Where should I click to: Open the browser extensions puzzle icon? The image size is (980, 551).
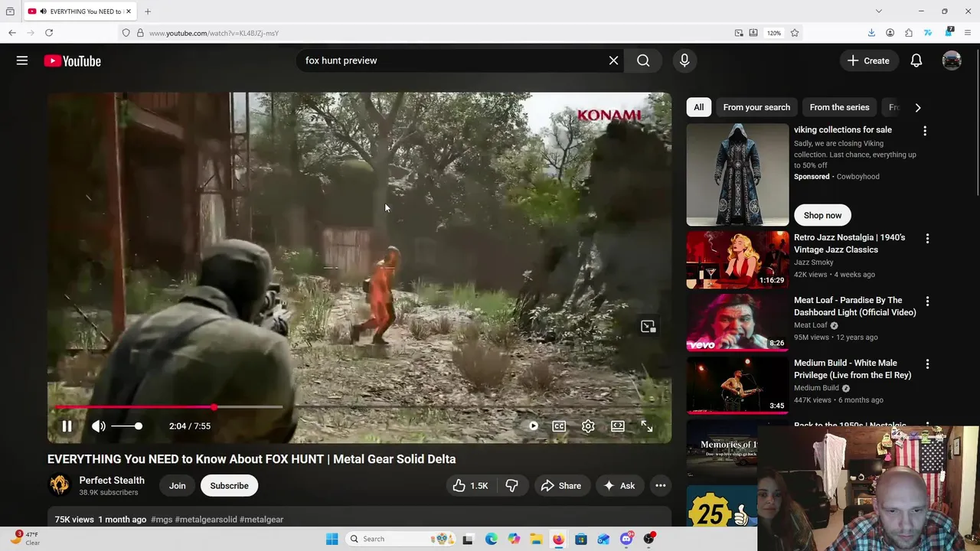point(909,33)
